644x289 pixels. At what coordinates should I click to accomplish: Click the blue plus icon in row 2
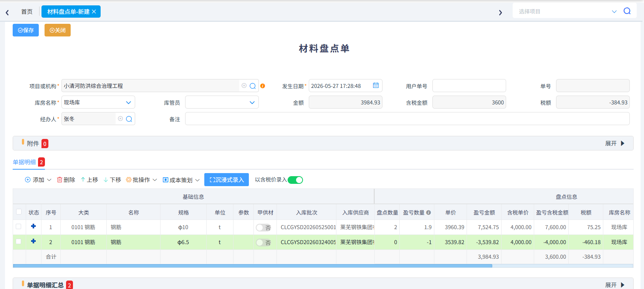pyautogui.click(x=33, y=241)
